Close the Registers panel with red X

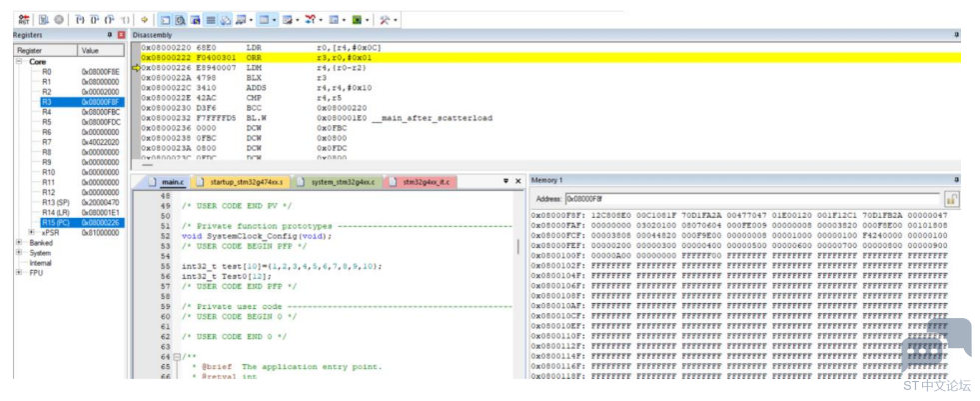(121, 35)
